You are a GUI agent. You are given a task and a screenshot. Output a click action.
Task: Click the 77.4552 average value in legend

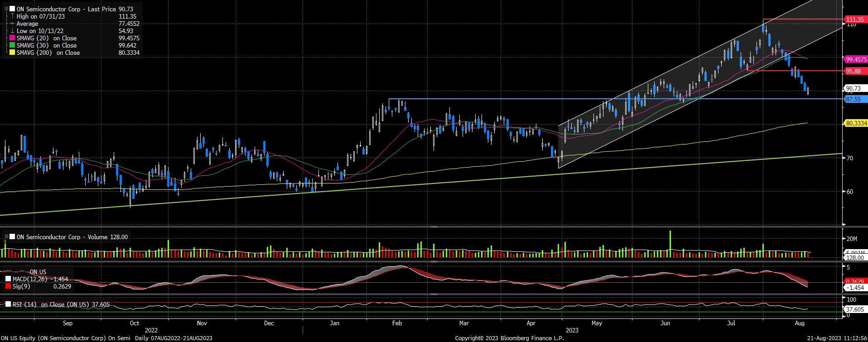click(129, 24)
